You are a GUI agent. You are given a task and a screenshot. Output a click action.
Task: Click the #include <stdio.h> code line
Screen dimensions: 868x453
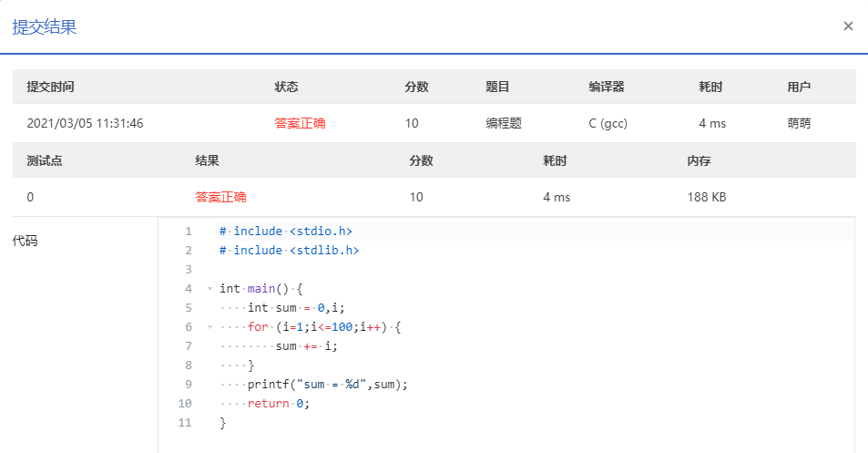pyautogui.click(x=286, y=232)
